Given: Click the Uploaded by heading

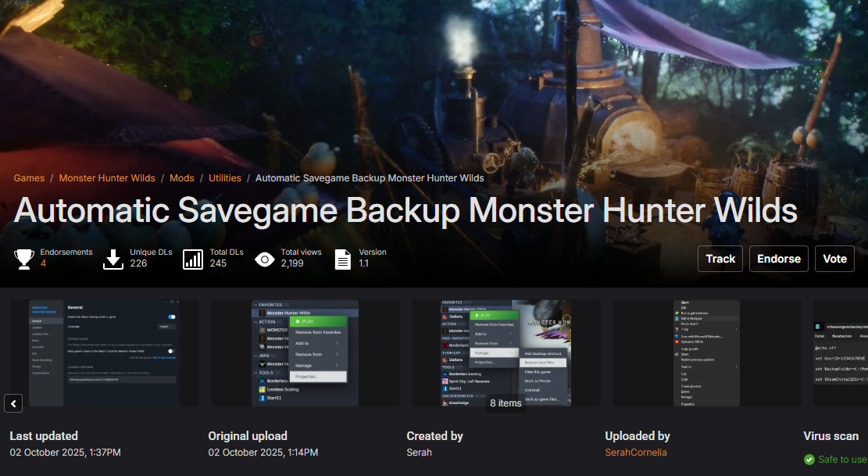Looking at the screenshot, I should pos(638,435).
